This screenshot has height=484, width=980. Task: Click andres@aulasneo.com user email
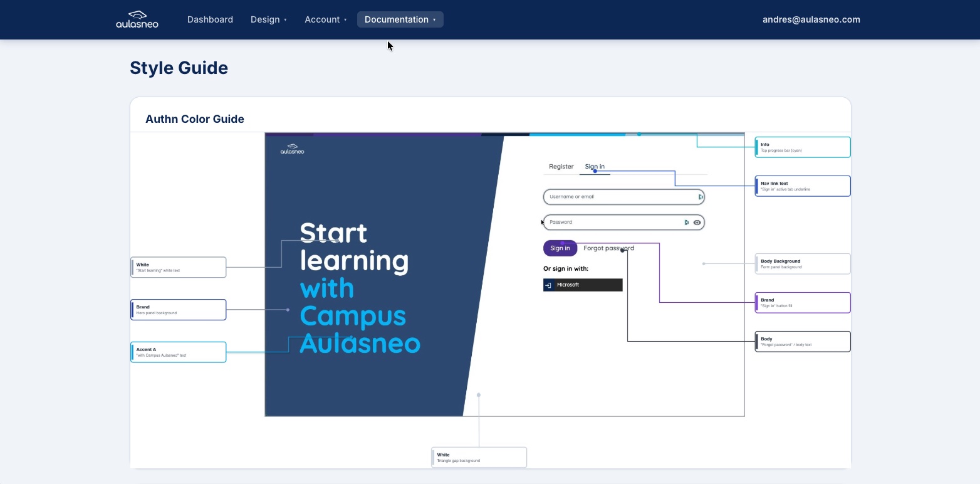[811, 19]
